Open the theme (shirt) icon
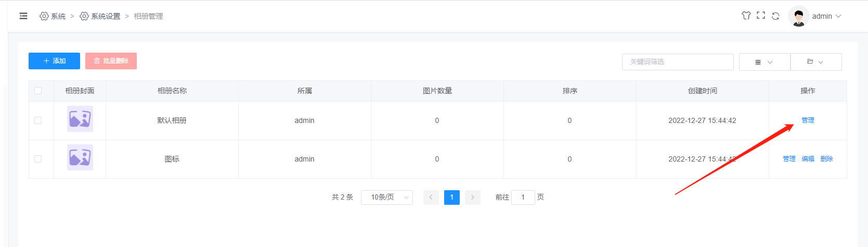Image resolution: width=868 pixels, height=247 pixels. [x=746, y=16]
